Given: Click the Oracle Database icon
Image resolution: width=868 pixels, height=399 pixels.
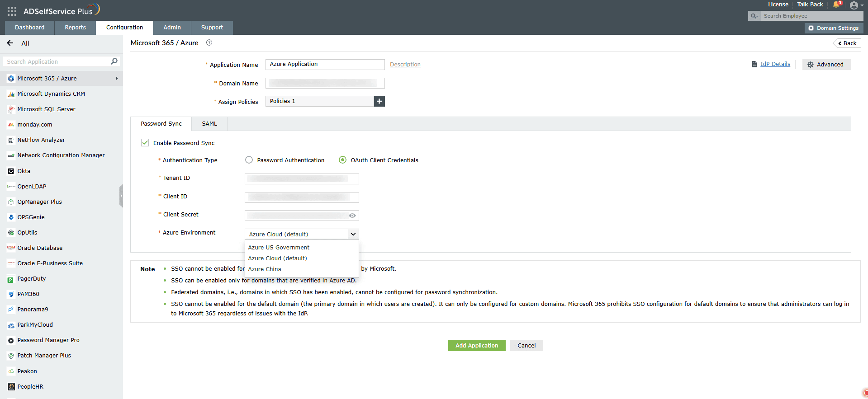Looking at the screenshot, I should point(11,248).
